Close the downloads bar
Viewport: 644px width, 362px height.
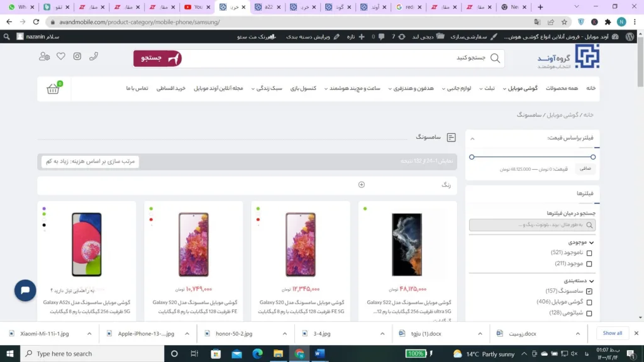point(636,333)
